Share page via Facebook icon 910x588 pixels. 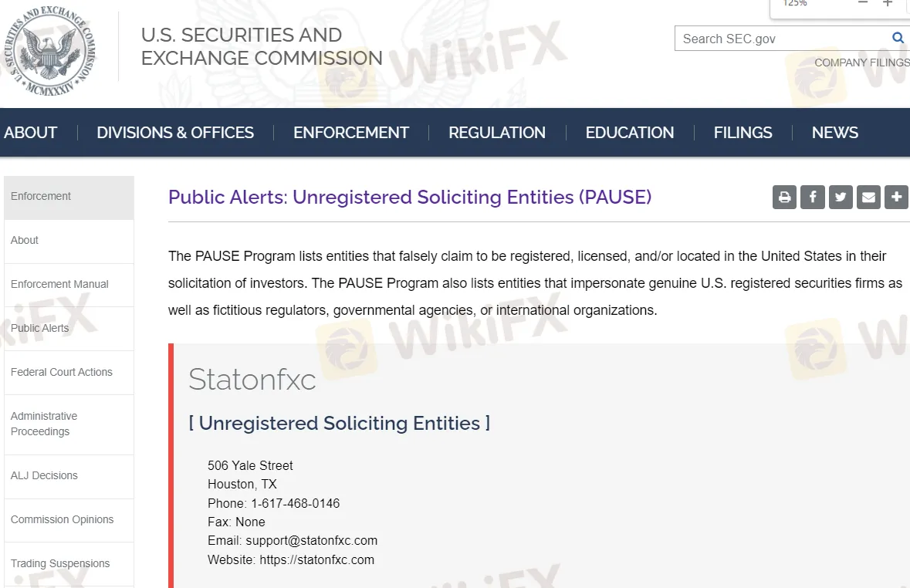click(x=812, y=198)
